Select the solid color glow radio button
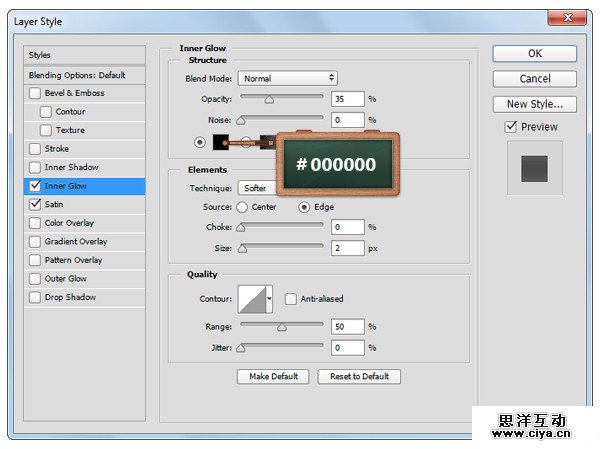This screenshot has width=600, height=449. 200,142
